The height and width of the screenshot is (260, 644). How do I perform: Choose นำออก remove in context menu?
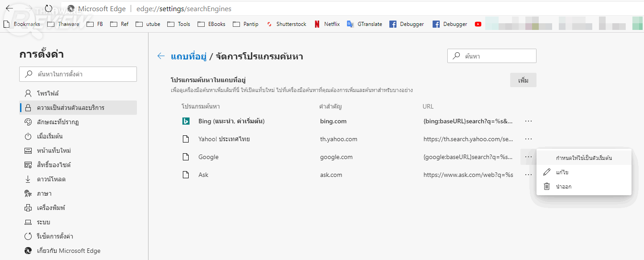point(563,187)
